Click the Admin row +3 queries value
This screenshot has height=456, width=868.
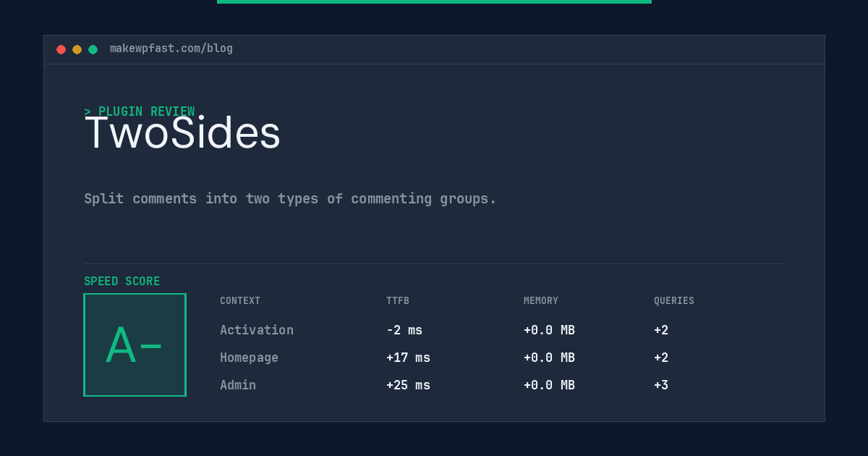coord(661,385)
